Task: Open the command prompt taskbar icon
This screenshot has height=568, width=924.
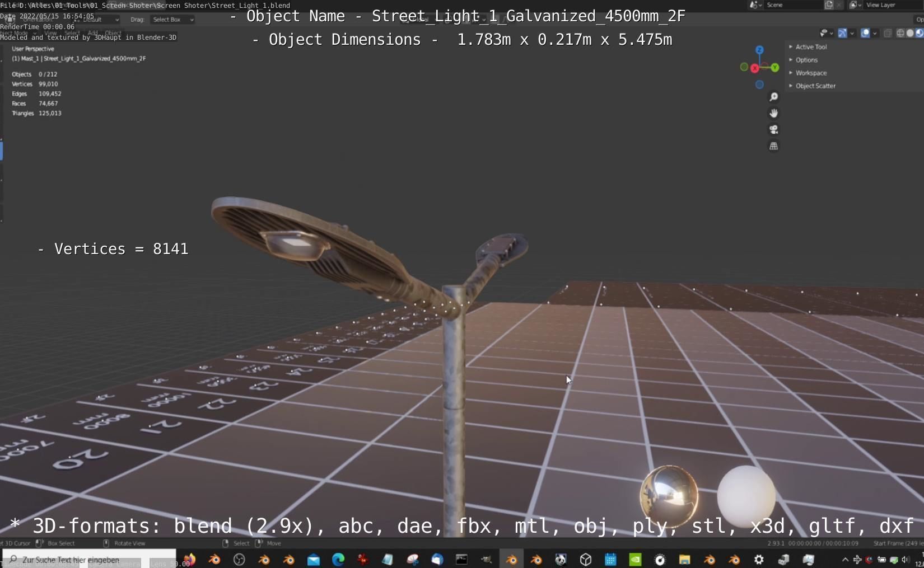Action: coord(461,559)
